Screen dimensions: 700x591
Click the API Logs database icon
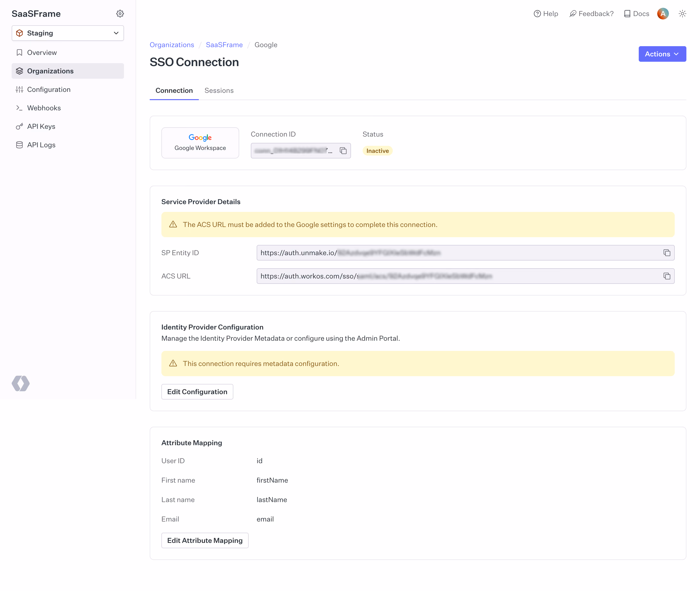coord(19,145)
